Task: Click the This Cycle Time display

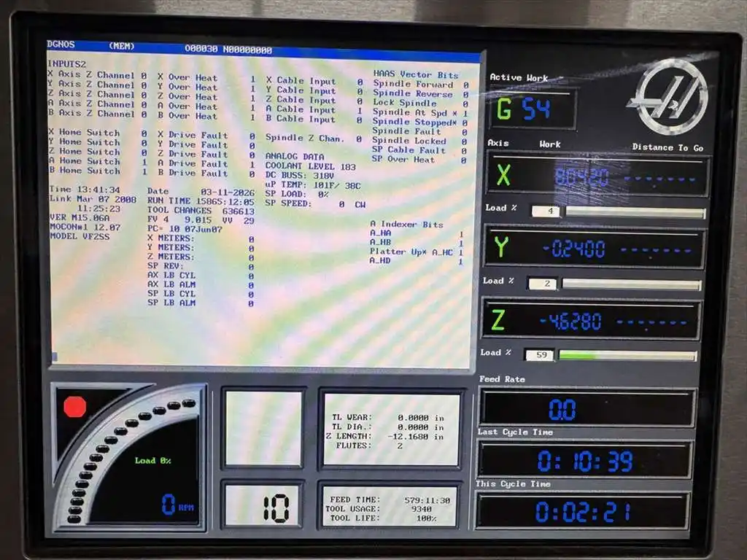Action: coord(582,511)
